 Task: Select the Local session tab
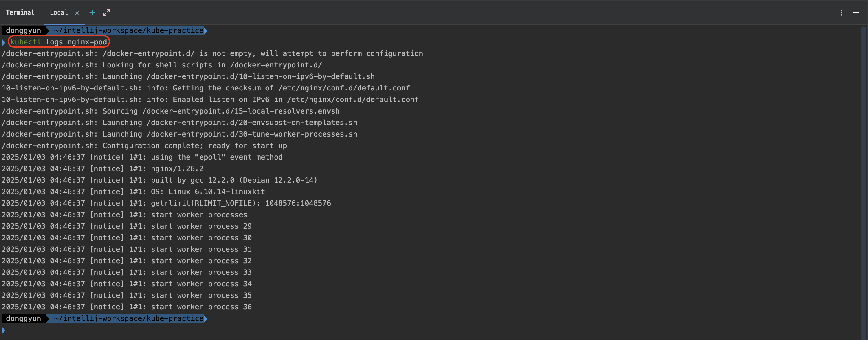pos(59,12)
